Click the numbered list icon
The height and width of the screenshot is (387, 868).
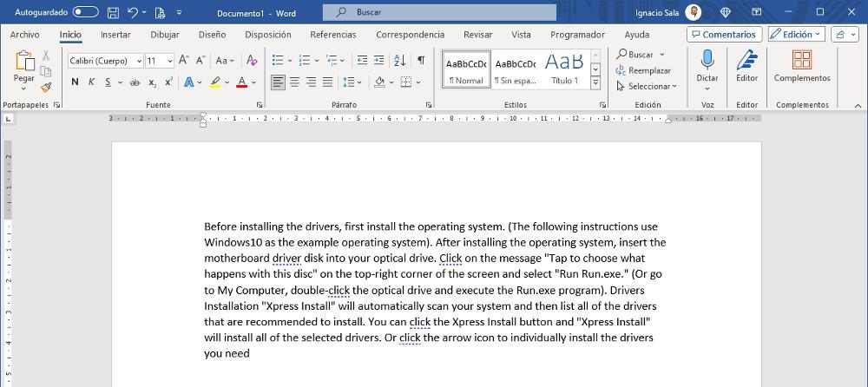pos(305,61)
